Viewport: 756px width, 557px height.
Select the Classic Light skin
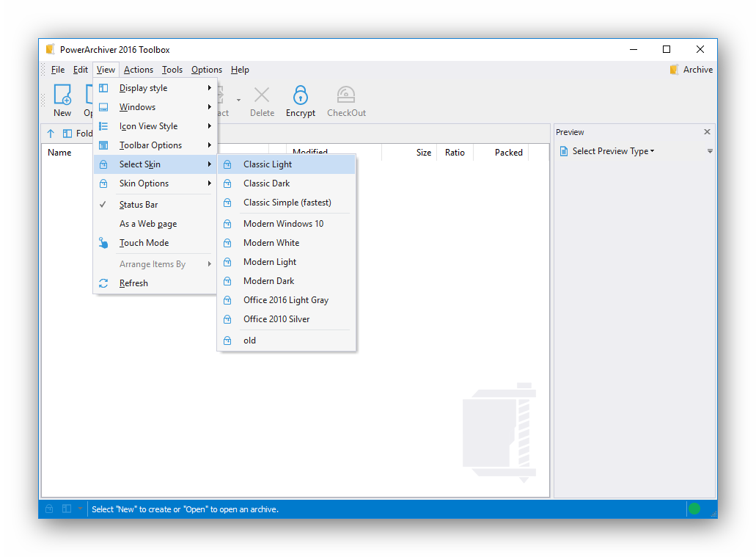point(287,164)
